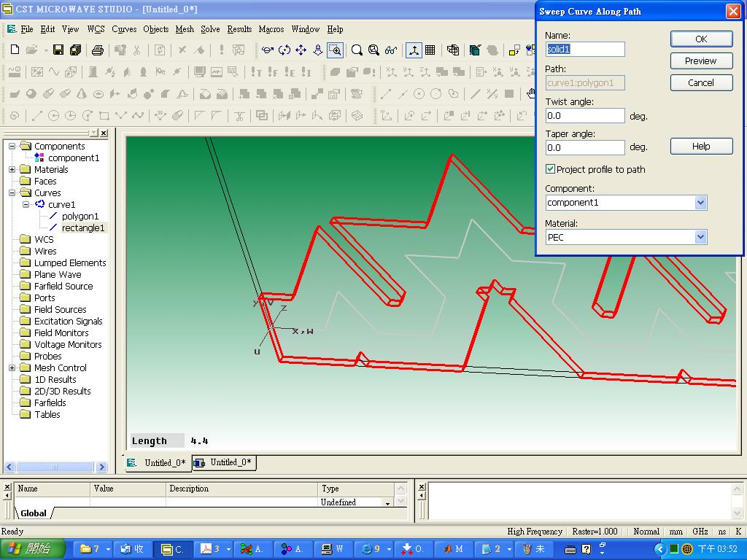Screen dimensions: 747x560
Task: Click Cancel in Sweep Curve dialog
Action: click(x=701, y=83)
